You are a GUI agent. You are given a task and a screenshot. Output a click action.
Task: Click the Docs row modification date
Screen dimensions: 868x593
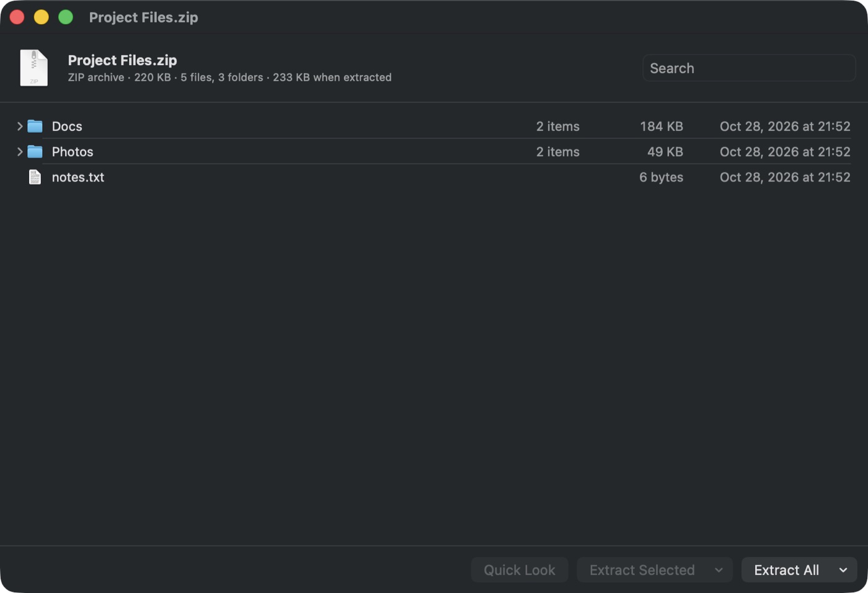click(785, 127)
